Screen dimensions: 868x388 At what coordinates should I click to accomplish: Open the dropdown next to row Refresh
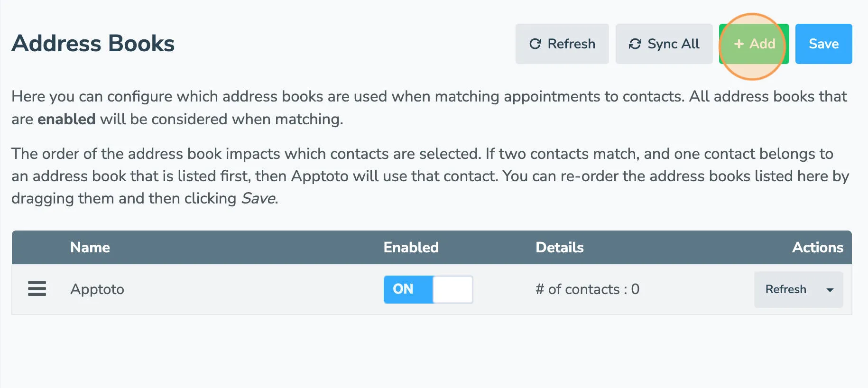point(829,289)
